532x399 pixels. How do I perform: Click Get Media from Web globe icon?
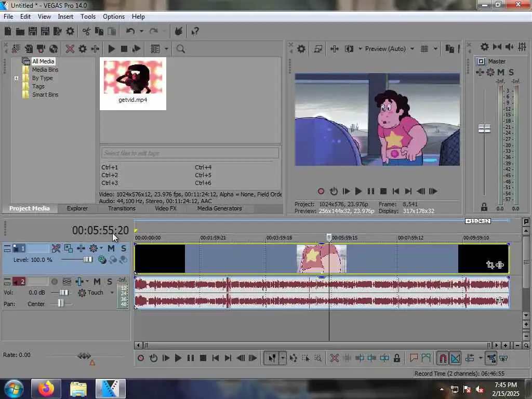54,49
